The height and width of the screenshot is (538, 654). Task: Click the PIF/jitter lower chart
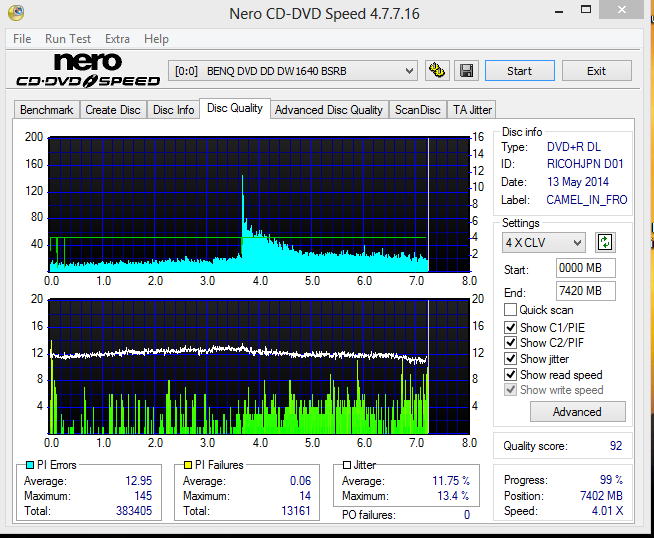point(259,367)
